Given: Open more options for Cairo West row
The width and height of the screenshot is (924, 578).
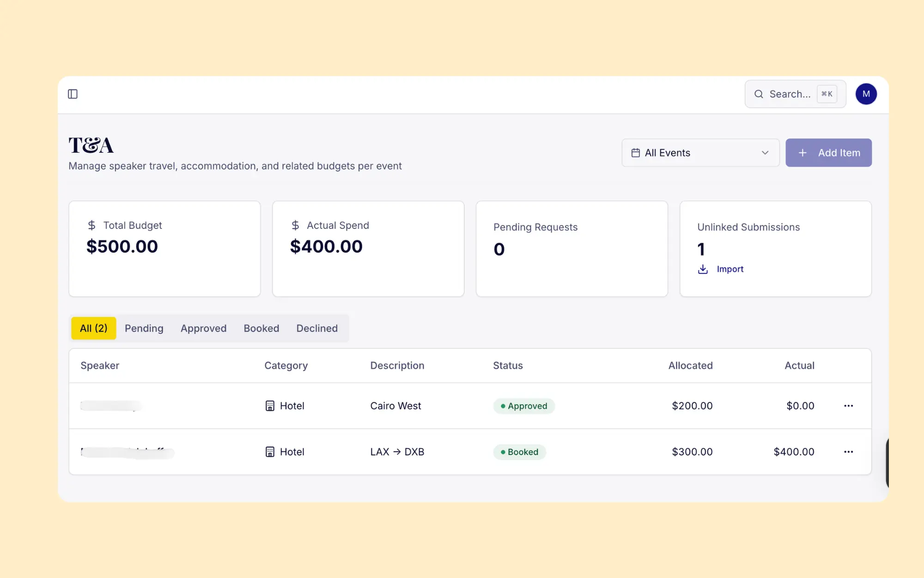Looking at the screenshot, I should click(x=848, y=406).
